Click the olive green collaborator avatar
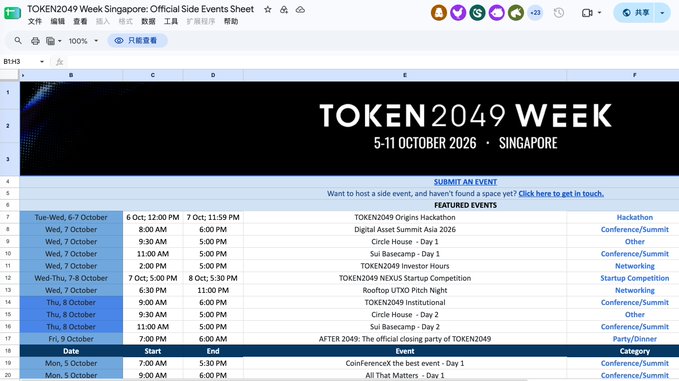Viewport: 679px width, 381px height. click(516, 13)
